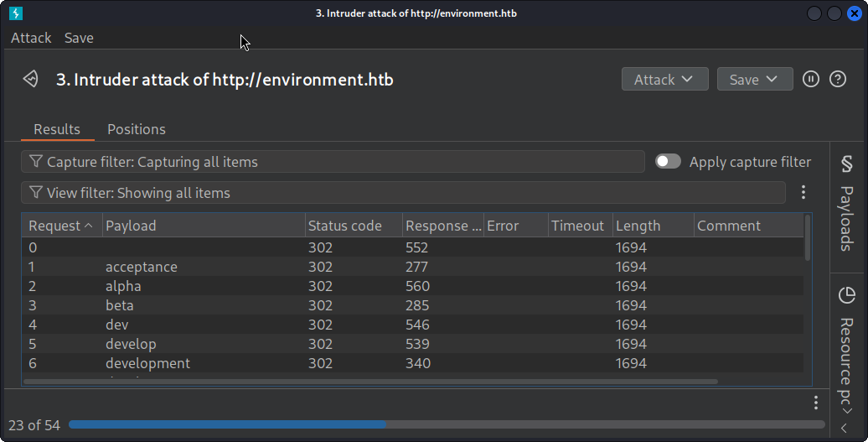Screen dimensions: 868x442
Task: Select the row with payload development
Action: click(x=413, y=363)
